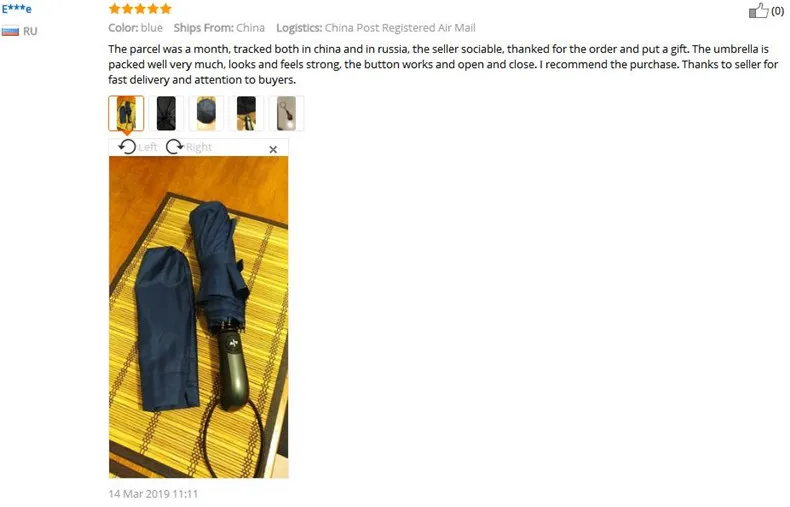Click the Russian flag icon

pos(10,31)
